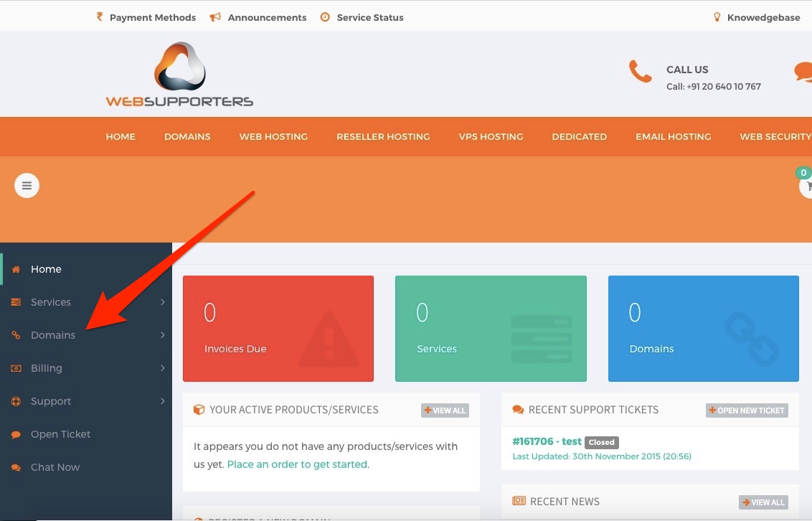Screen dimensions: 812x521
Task: Click the sidebar Domains link icon
Action: (x=16, y=335)
